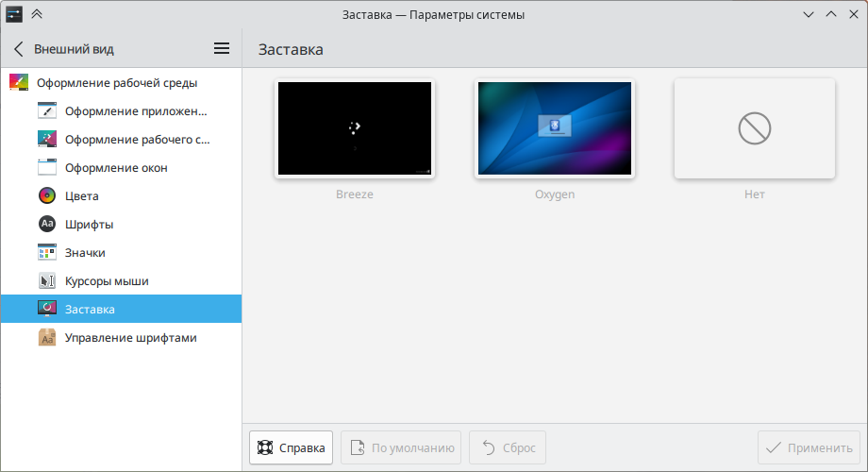The width and height of the screenshot is (868, 472).
Task: Maximize the window with up chevron
Action: click(x=831, y=14)
